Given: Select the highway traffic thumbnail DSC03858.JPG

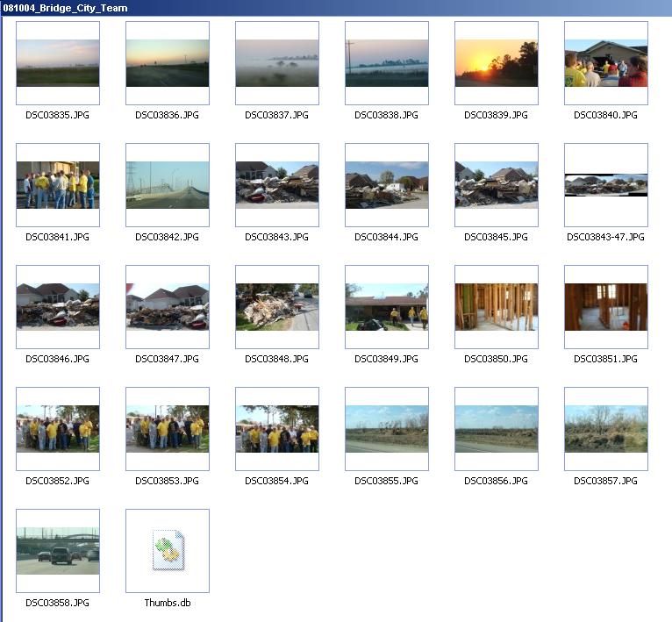Looking at the screenshot, I should pos(58,551).
